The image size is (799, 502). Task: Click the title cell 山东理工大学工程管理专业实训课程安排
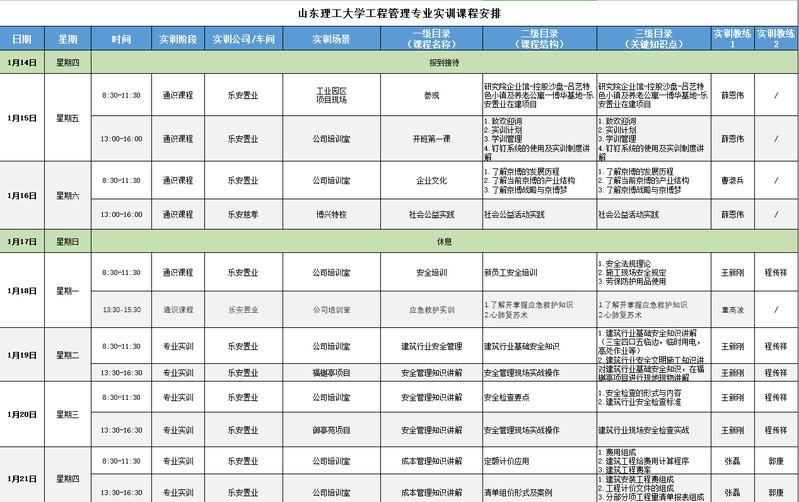coord(399,14)
